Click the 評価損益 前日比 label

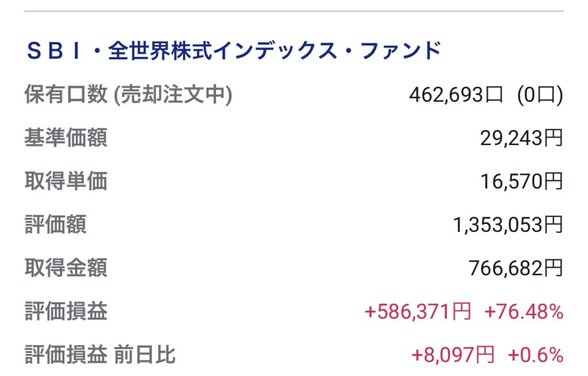point(99,355)
